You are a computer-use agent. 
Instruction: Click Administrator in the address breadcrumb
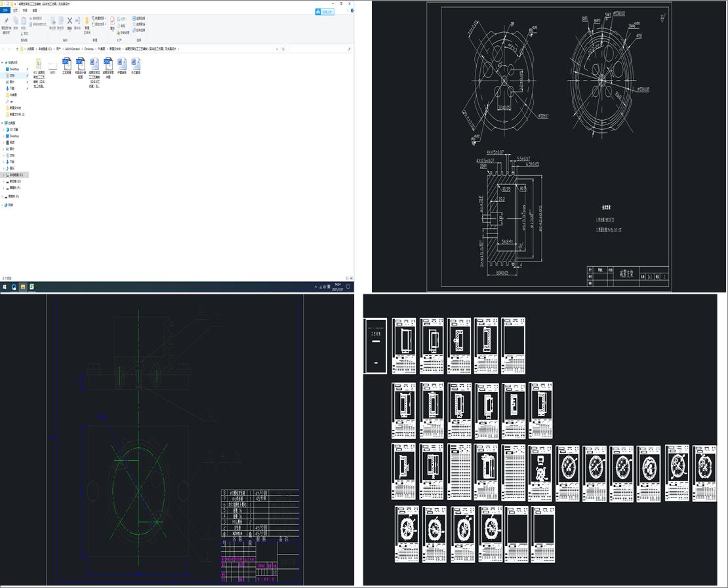pyautogui.click(x=72, y=49)
